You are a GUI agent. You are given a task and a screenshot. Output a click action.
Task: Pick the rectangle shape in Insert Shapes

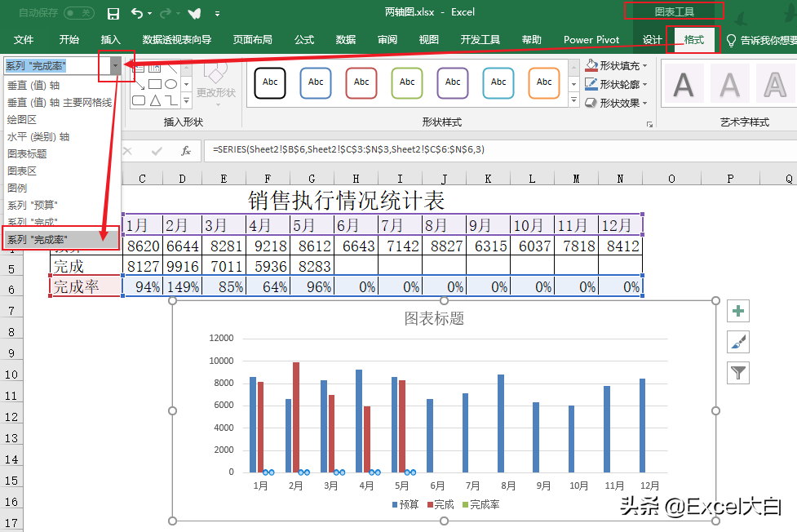[155, 84]
